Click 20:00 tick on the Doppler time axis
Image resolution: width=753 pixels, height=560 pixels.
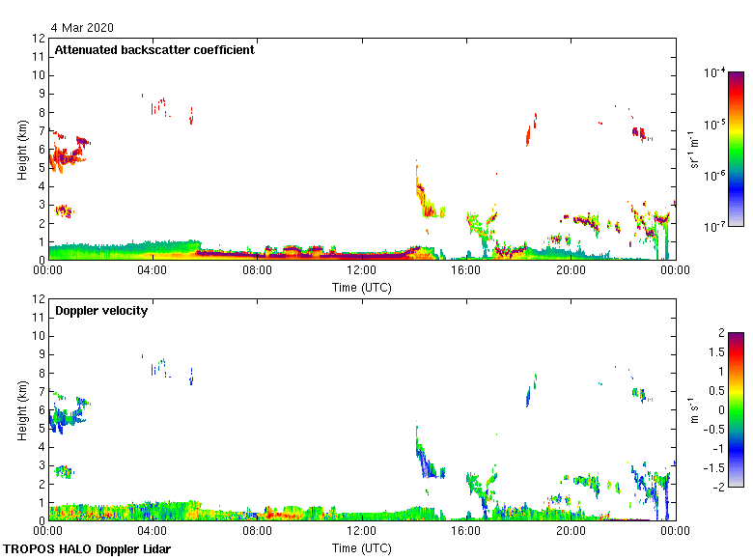571,532
